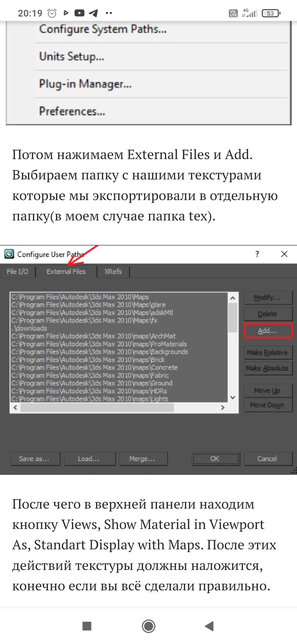Tap the Telegram notification icon in status bar
The image size is (297, 644).
(93, 13)
